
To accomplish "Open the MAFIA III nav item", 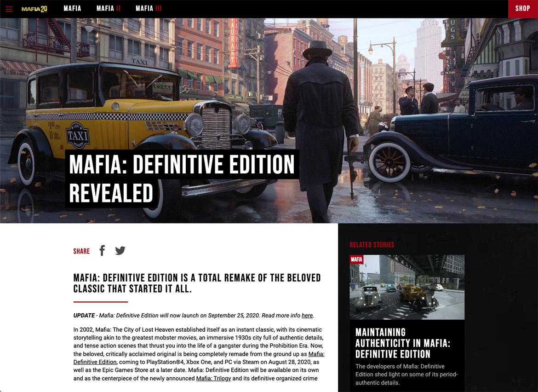I will [x=149, y=9].
